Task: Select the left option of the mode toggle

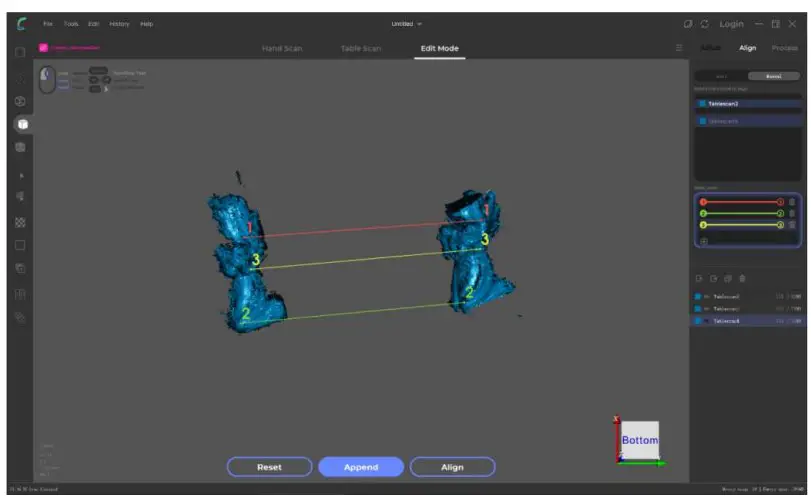Action: click(722, 76)
